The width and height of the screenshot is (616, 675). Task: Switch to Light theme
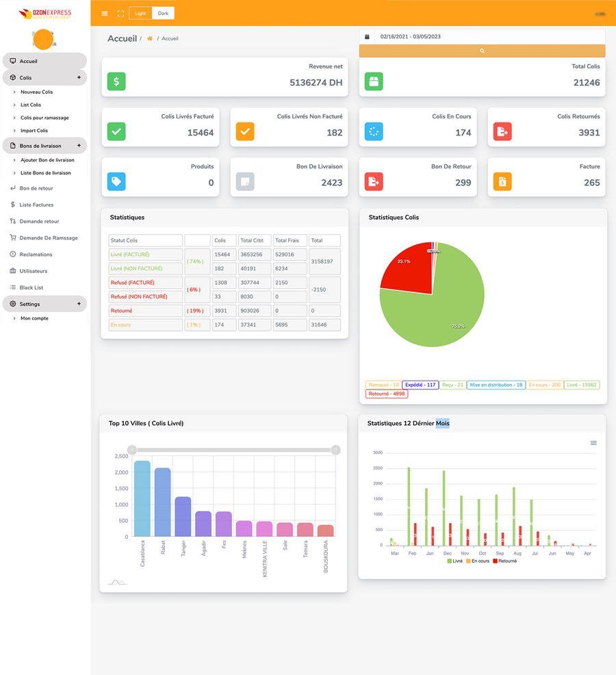(140, 13)
